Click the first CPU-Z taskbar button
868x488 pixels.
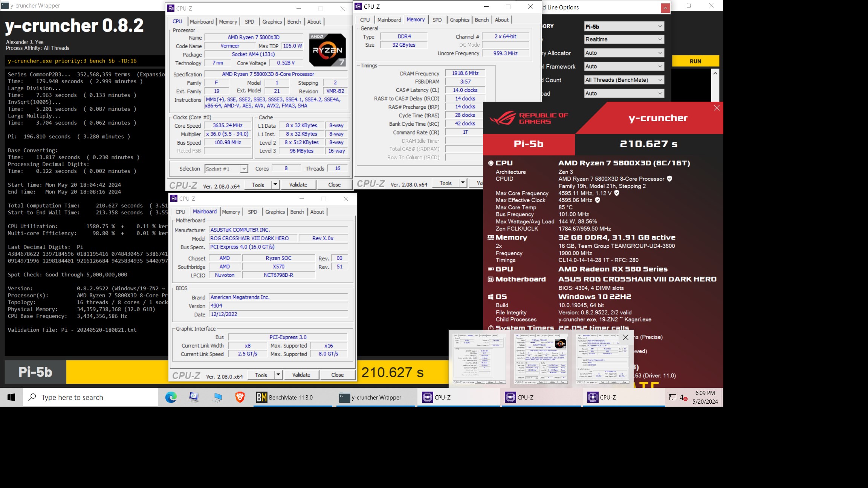coord(458,397)
